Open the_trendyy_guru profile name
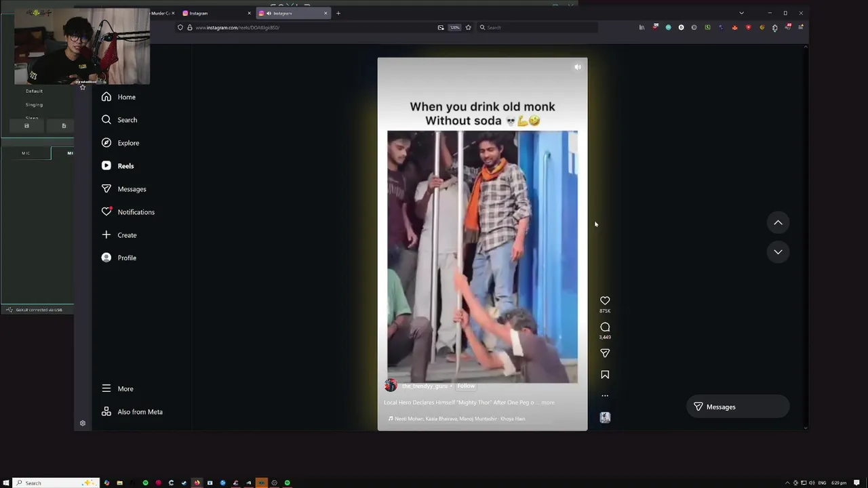Image resolution: width=868 pixels, height=488 pixels. click(x=425, y=386)
